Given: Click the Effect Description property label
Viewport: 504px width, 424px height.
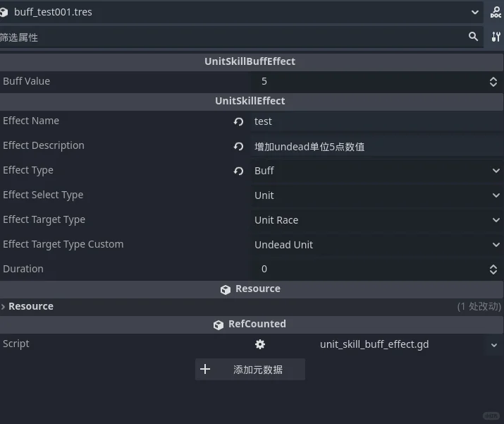Looking at the screenshot, I should [x=44, y=145].
